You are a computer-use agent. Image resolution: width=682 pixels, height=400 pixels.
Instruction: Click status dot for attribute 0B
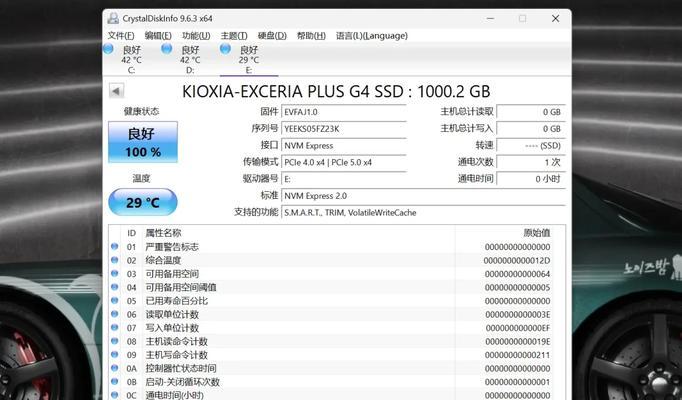[x=114, y=381]
